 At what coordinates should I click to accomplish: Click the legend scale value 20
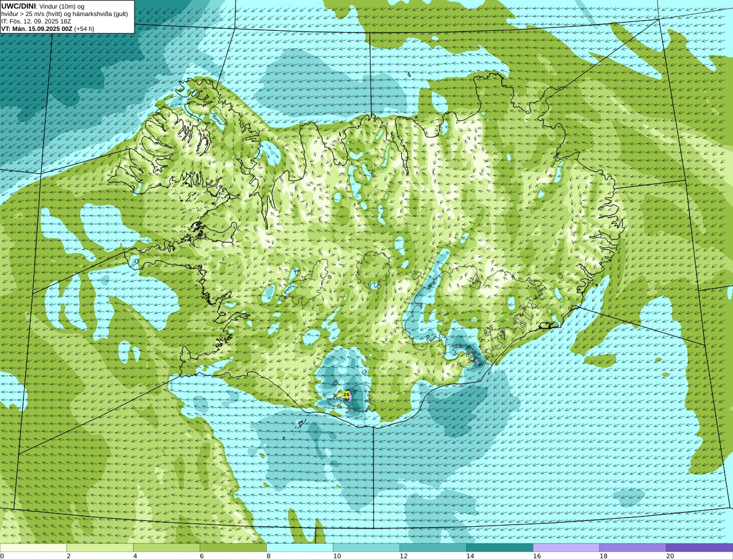point(670,556)
